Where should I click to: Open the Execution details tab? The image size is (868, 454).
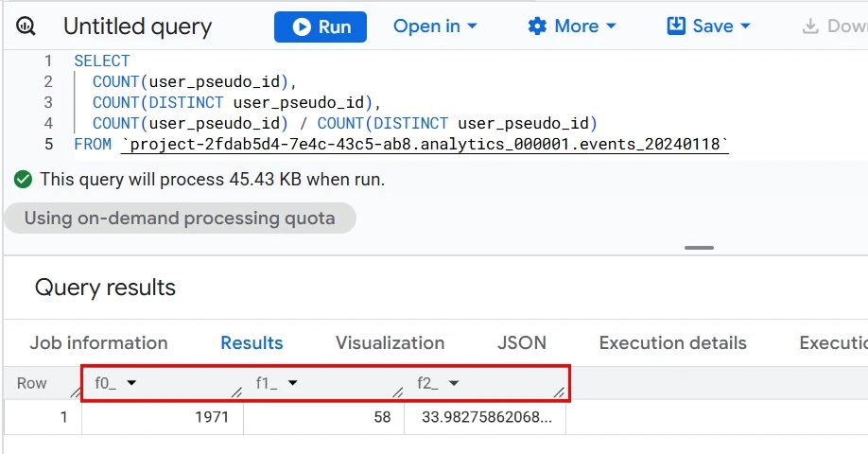point(672,342)
